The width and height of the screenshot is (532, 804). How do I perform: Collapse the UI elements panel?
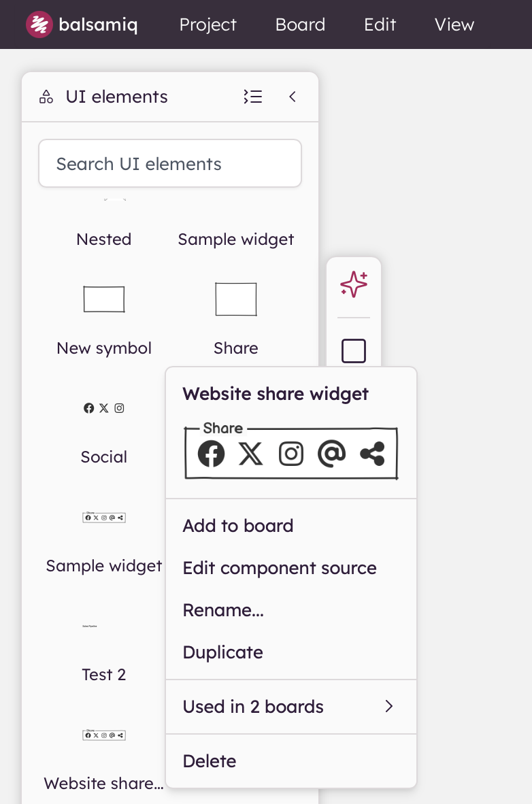click(293, 97)
